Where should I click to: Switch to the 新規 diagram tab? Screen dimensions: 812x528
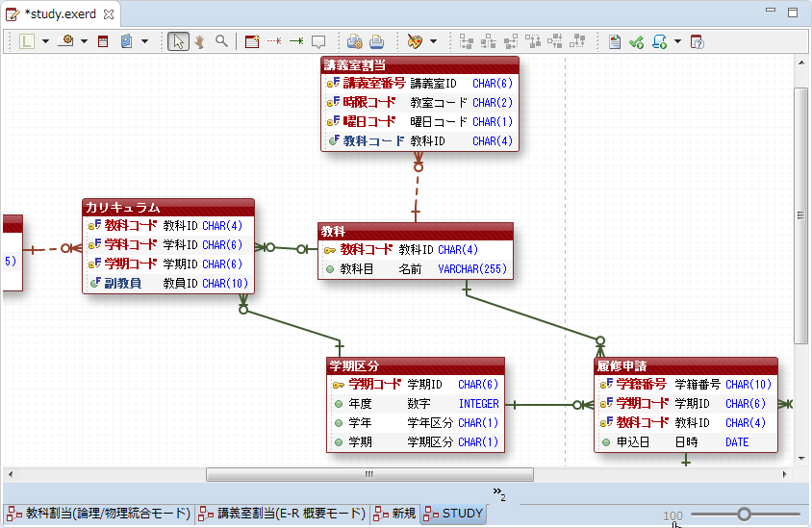tap(394, 514)
